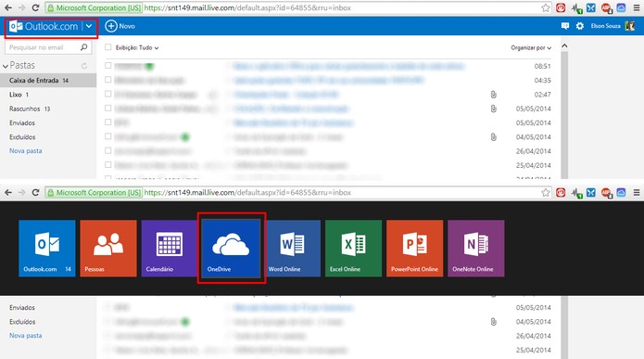Click the attachment clip on the 04/05/2014 email with a checkbox
The image size is (644, 359).
(x=493, y=137)
